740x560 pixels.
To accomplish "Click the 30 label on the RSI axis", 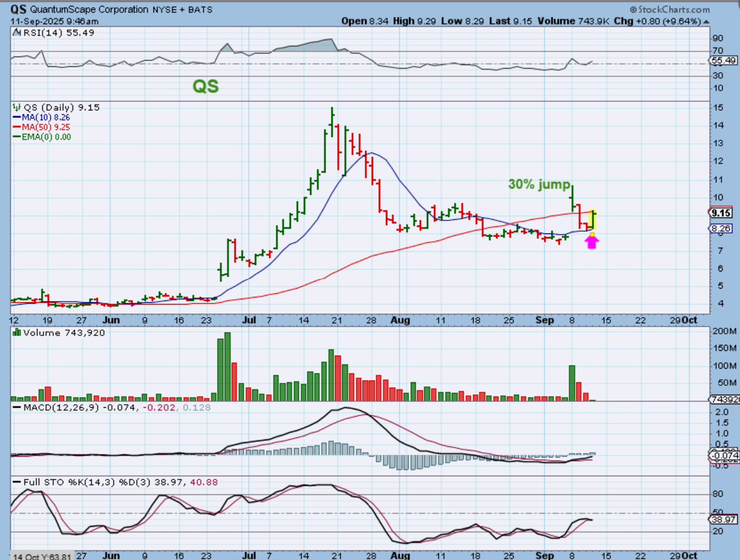I will pyautogui.click(x=718, y=76).
